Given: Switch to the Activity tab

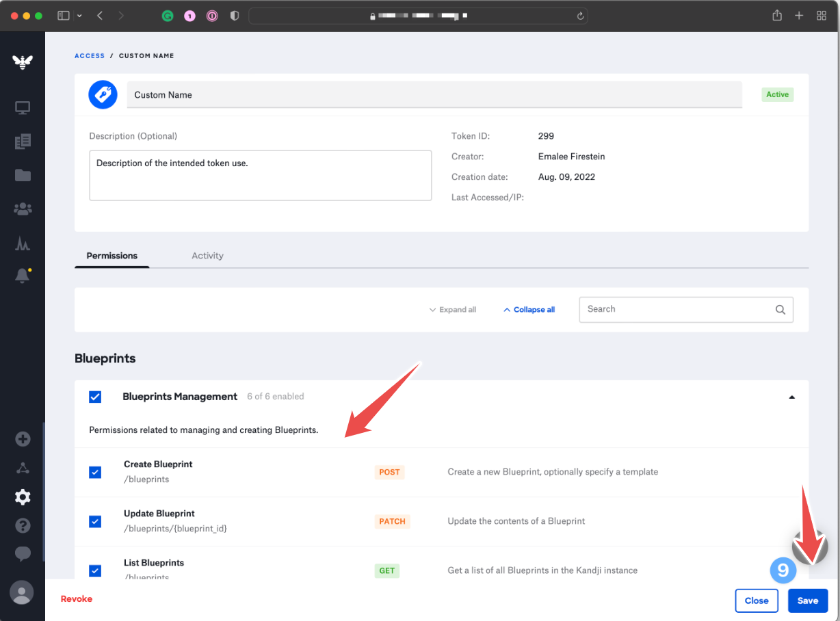Looking at the screenshot, I should pos(207,256).
